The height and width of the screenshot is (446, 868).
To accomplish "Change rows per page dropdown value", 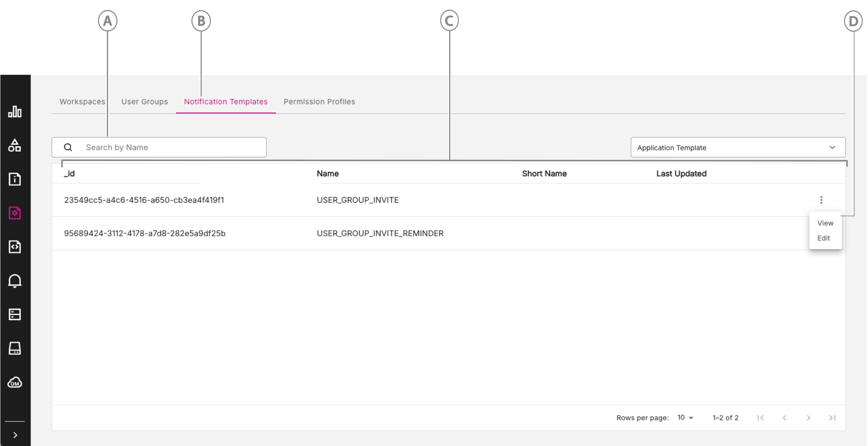I will (x=685, y=417).
